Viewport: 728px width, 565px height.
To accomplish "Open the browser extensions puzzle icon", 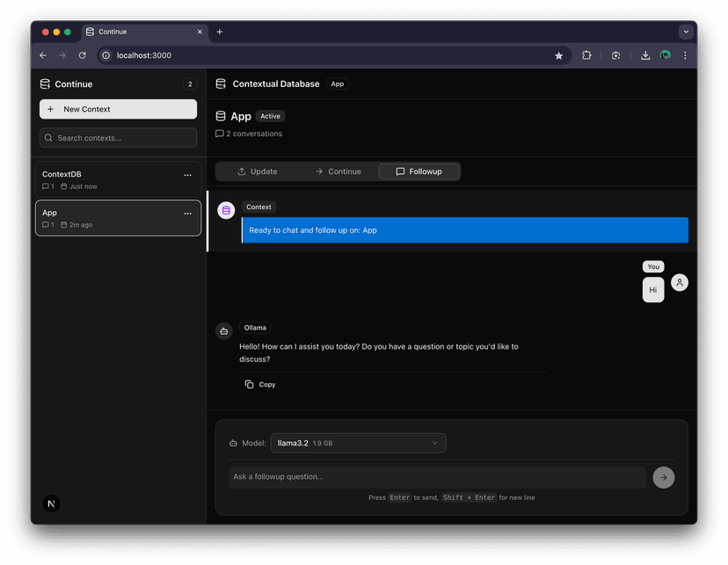I will point(586,54).
